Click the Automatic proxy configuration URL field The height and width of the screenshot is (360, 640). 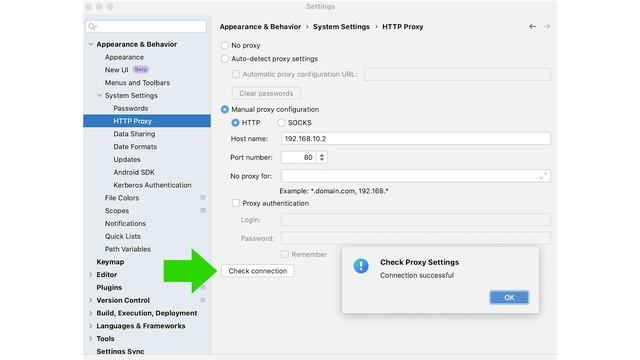click(x=457, y=74)
